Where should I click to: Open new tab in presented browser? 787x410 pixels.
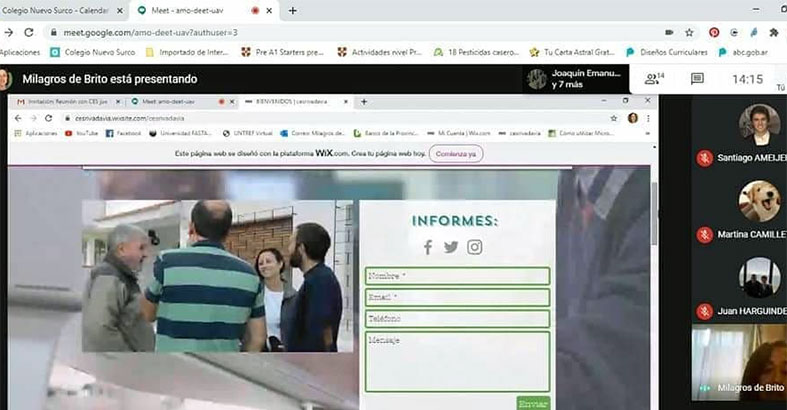[364, 102]
